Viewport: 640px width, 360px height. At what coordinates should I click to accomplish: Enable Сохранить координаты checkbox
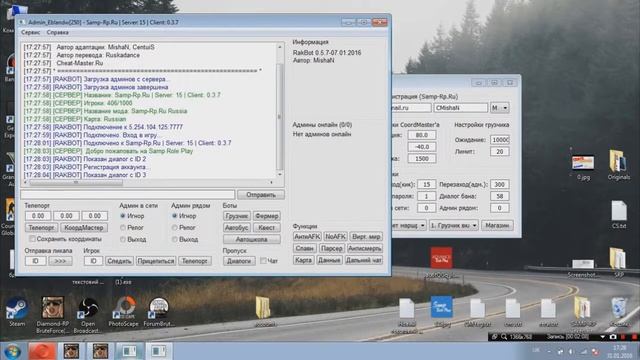(x=32, y=239)
